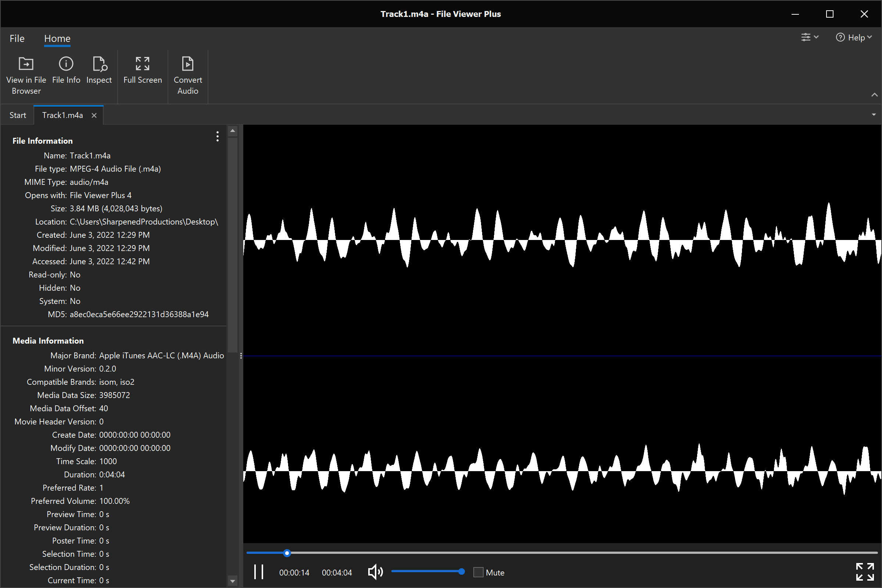Expand the settings dropdown in toolbar
The width and height of the screenshot is (882, 588).
coord(809,38)
